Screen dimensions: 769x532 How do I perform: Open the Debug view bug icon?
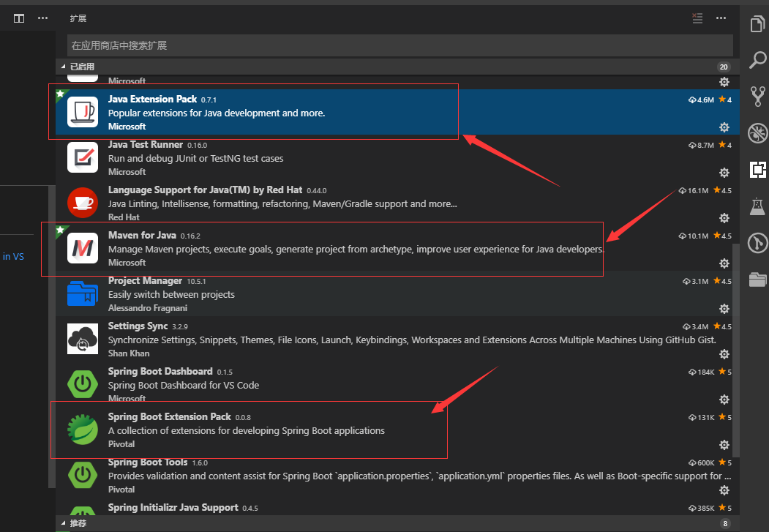[757, 133]
